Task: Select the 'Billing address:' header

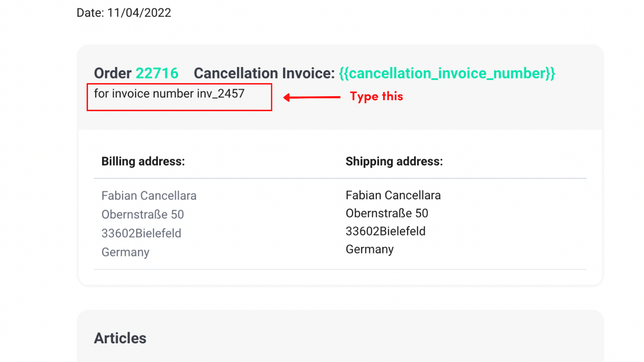Action: pyautogui.click(x=143, y=161)
